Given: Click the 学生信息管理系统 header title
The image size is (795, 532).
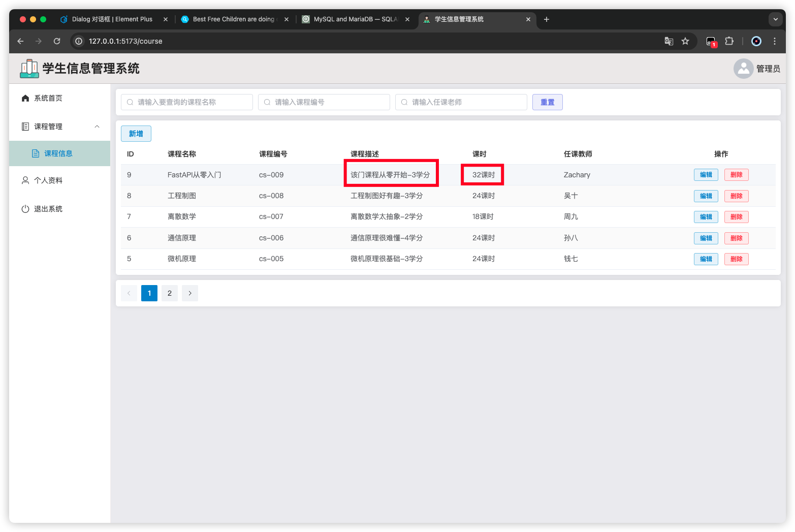Looking at the screenshot, I should pos(91,69).
